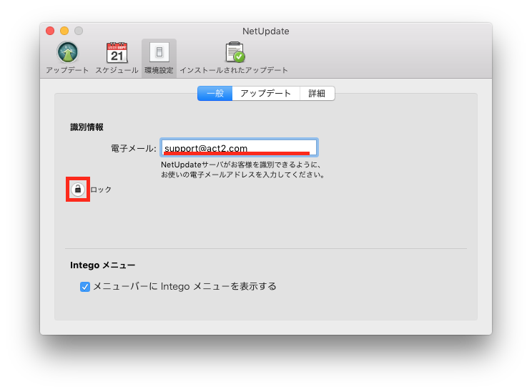
Task: Close the NetUpdate window
Action: (x=50, y=31)
